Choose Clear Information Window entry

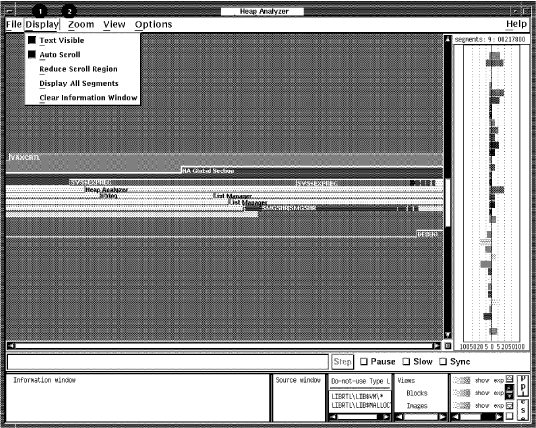click(88, 98)
